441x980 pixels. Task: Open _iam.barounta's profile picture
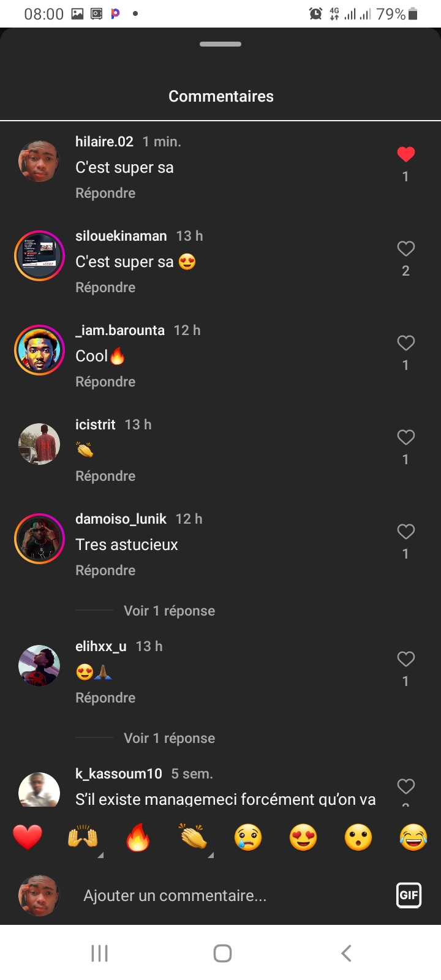tap(39, 350)
